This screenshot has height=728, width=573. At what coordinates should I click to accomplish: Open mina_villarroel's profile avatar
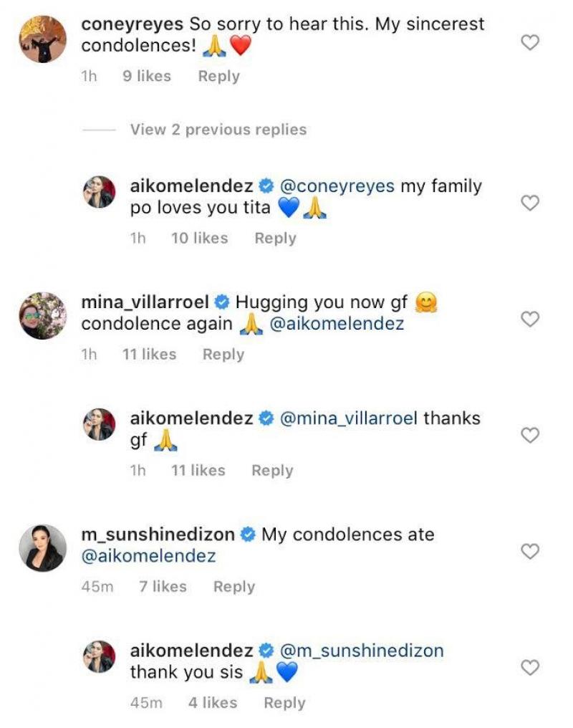point(42,315)
